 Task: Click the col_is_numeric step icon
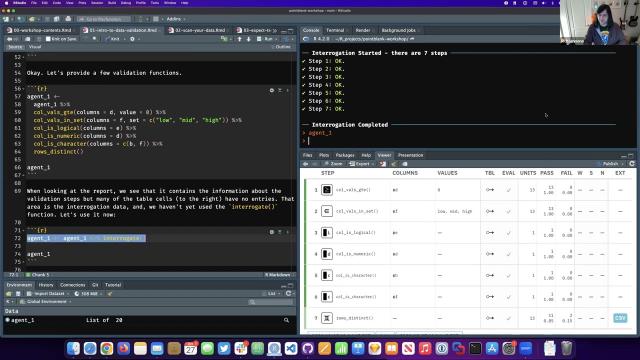coord(327,254)
